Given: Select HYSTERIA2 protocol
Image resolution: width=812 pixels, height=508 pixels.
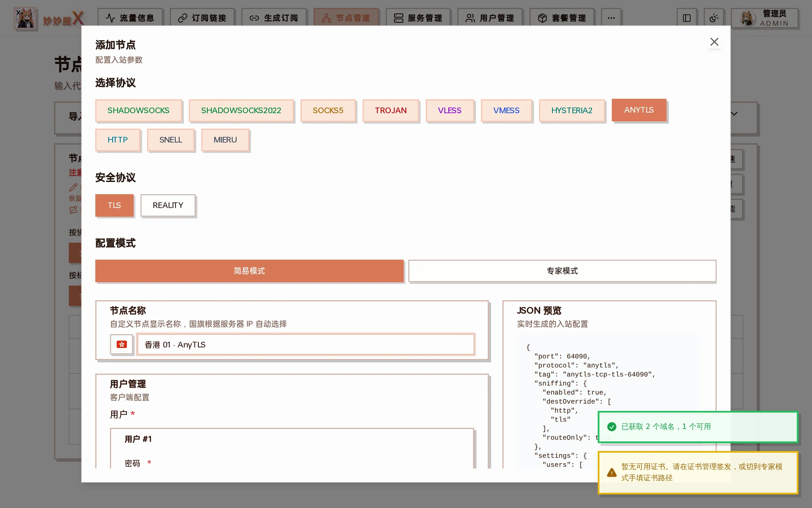Looking at the screenshot, I should coord(572,110).
